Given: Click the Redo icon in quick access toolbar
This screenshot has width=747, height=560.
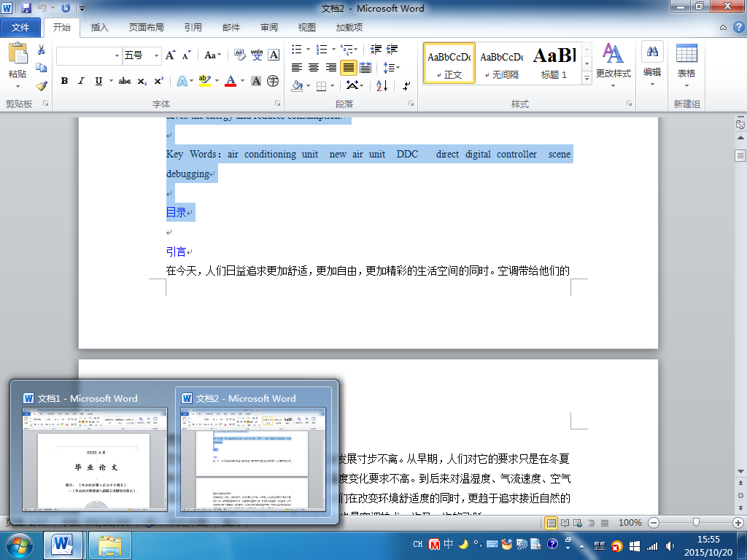Looking at the screenshot, I should [66, 8].
